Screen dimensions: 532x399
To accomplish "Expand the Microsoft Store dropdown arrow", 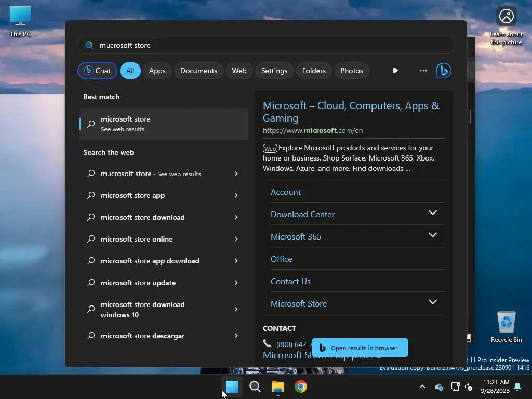I will click(x=433, y=302).
